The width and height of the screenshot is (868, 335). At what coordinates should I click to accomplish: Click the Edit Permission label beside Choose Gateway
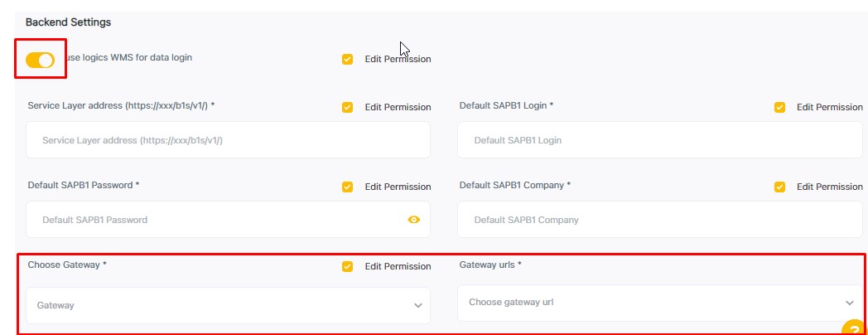(398, 266)
